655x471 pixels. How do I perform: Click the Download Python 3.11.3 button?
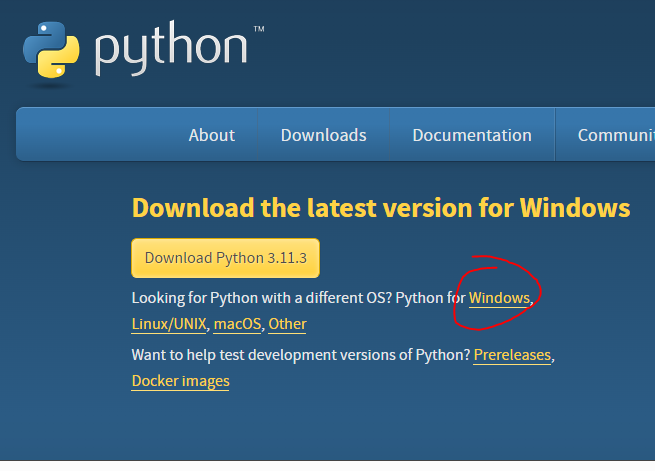pyautogui.click(x=226, y=258)
